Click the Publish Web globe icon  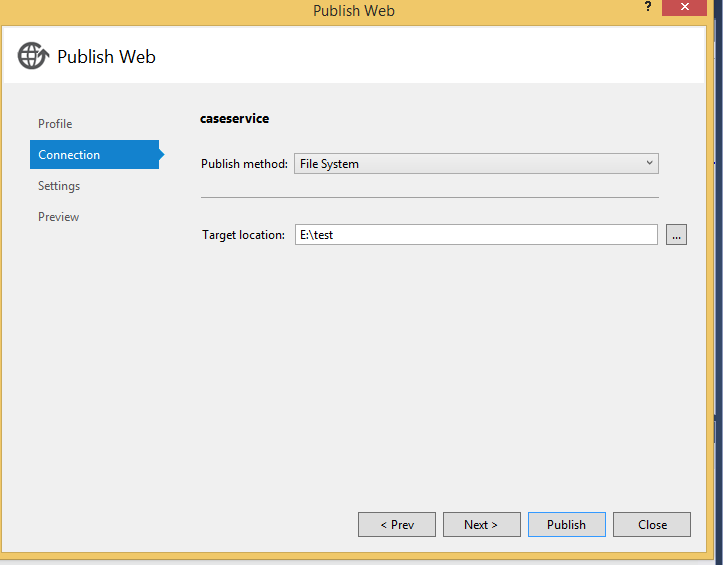pos(33,56)
